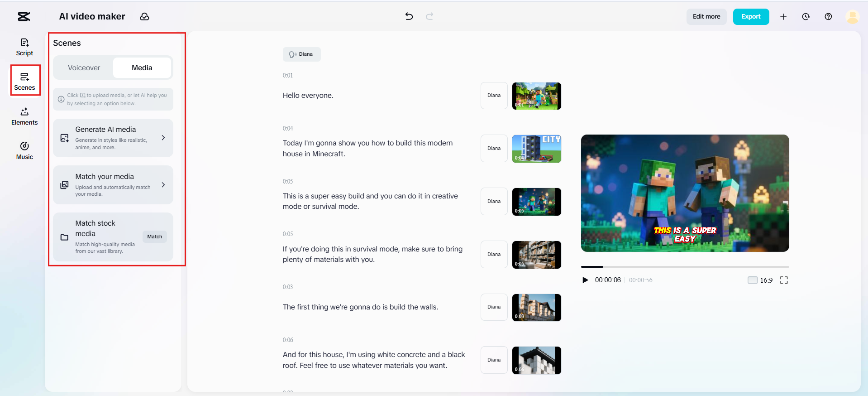
Task: Click Diana voice button for 'white concrete' scene
Action: click(x=494, y=360)
